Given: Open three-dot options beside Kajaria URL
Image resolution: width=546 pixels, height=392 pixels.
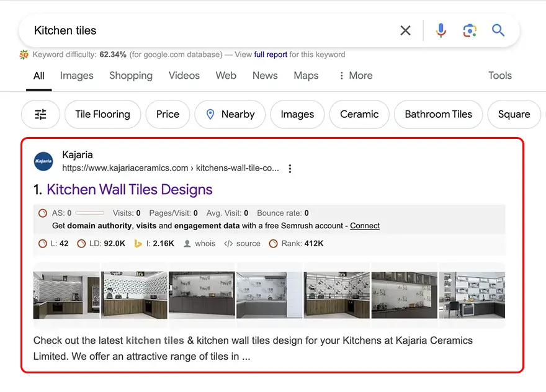Looking at the screenshot, I should 290,168.
